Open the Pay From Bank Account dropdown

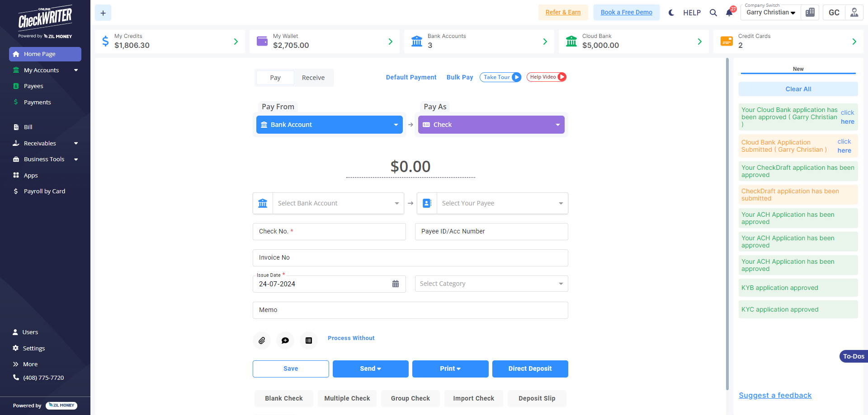329,125
